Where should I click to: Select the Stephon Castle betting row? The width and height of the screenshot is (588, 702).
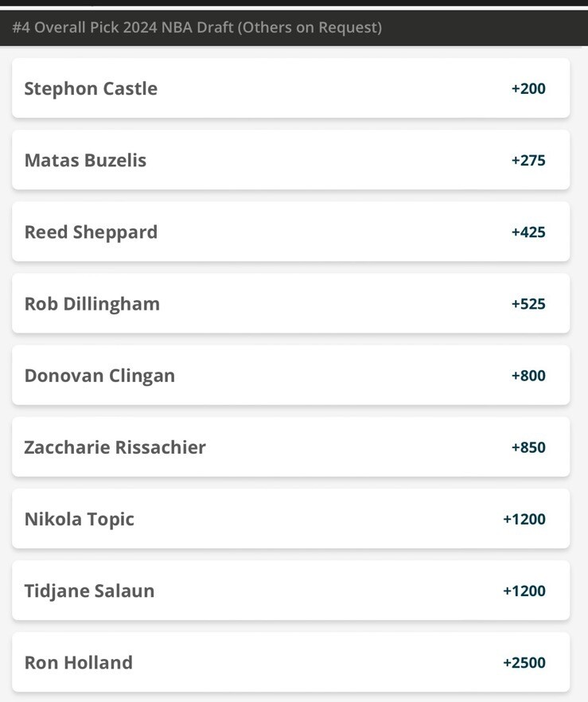coord(291,88)
